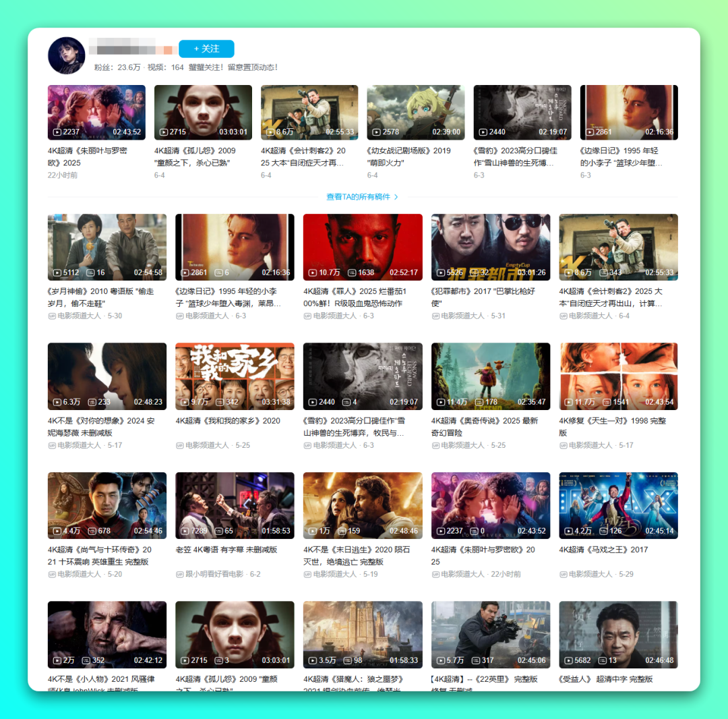
Task: Click danmaku-count icon showing 16 on 岁月神偷
Action: tap(90, 272)
